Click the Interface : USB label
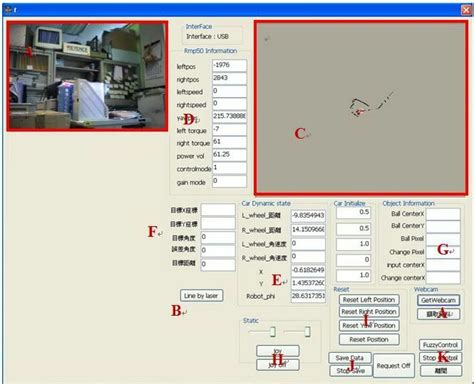Screen dimensions: 474x384 [x=207, y=36]
